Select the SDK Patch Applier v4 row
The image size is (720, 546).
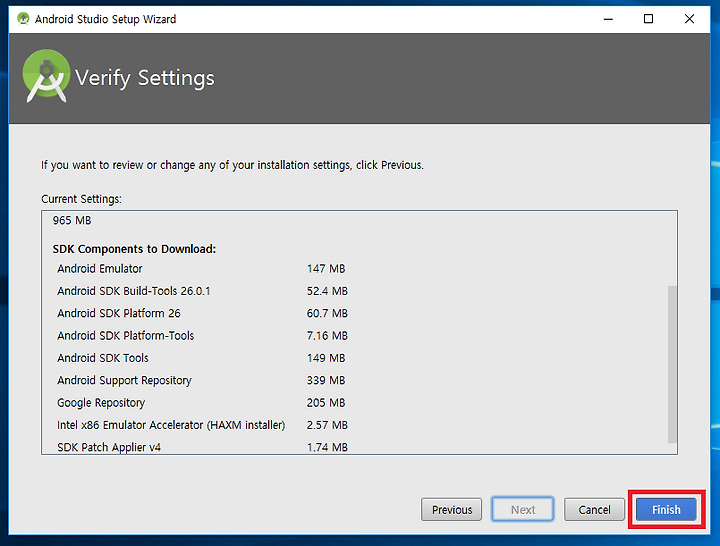point(202,447)
